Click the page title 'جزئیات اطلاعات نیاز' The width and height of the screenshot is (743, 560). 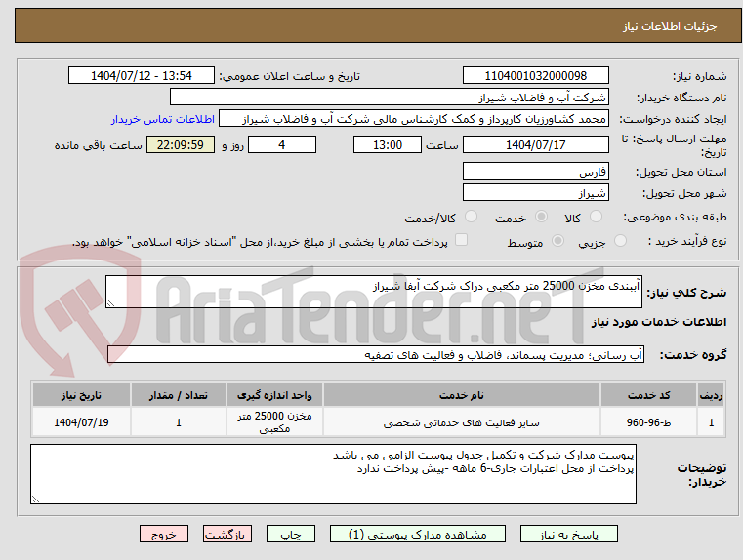(670, 26)
